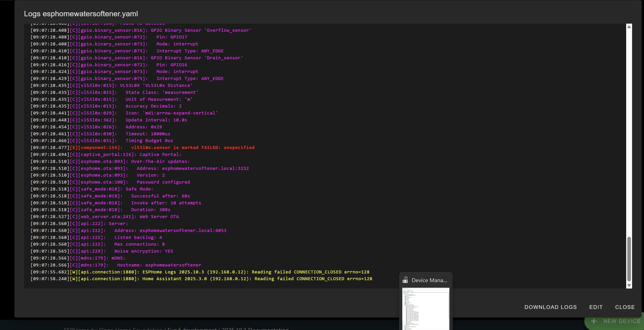This screenshot has height=330, width=644.
Task: Click the scrollbar down arrow
Action: (x=629, y=285)
